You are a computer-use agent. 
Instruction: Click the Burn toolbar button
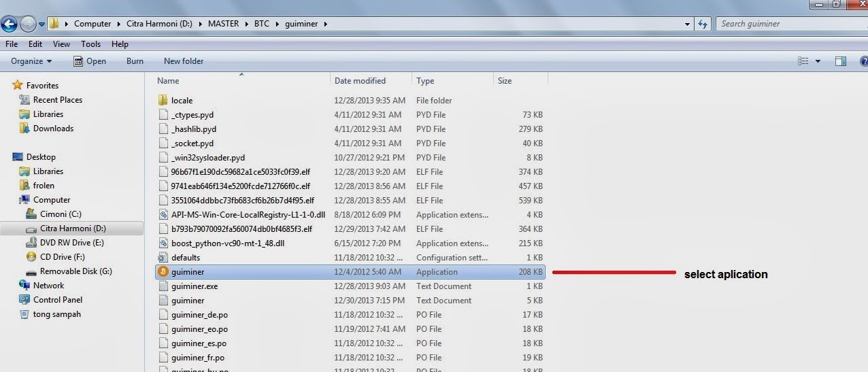pos(135,61)
